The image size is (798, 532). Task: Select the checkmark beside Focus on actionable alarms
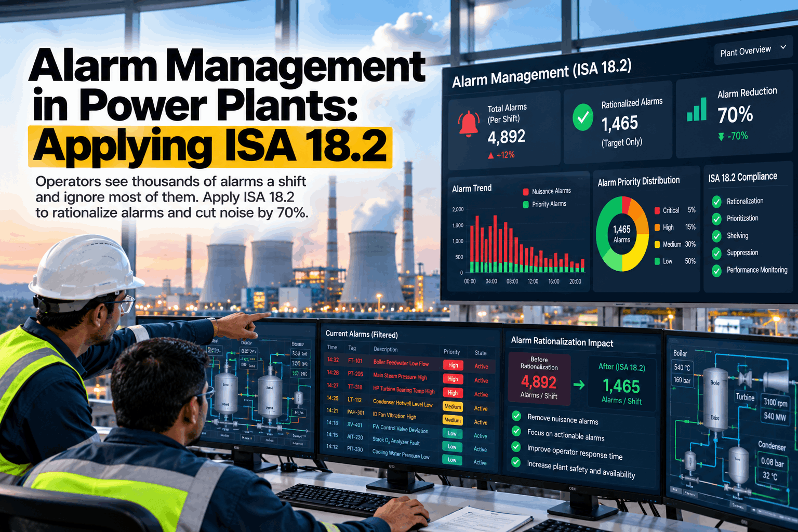tap(516, 431)
